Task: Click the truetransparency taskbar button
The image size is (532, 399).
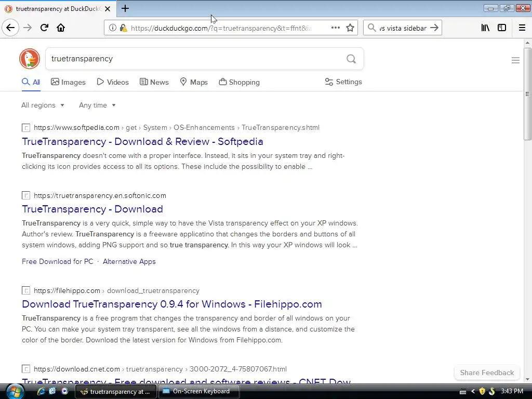Action: (x=115, y=392)
